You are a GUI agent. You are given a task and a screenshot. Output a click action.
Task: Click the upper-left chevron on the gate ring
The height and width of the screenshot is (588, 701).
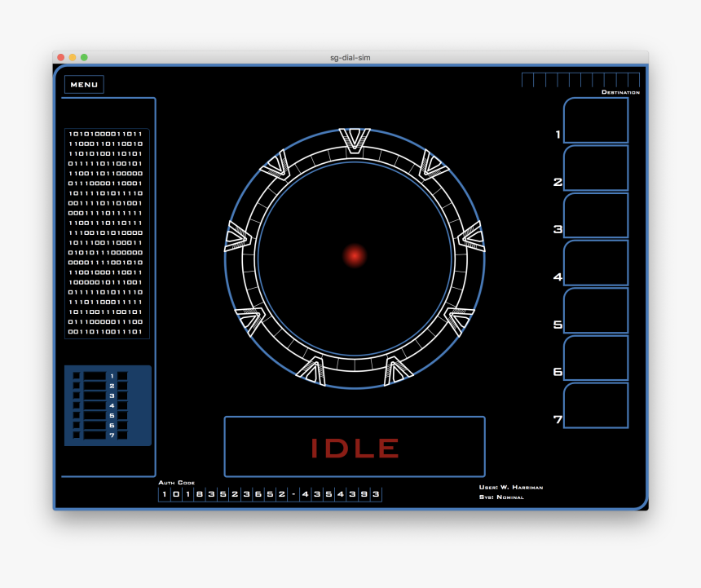pyautogui.click(x=277, y=166)
